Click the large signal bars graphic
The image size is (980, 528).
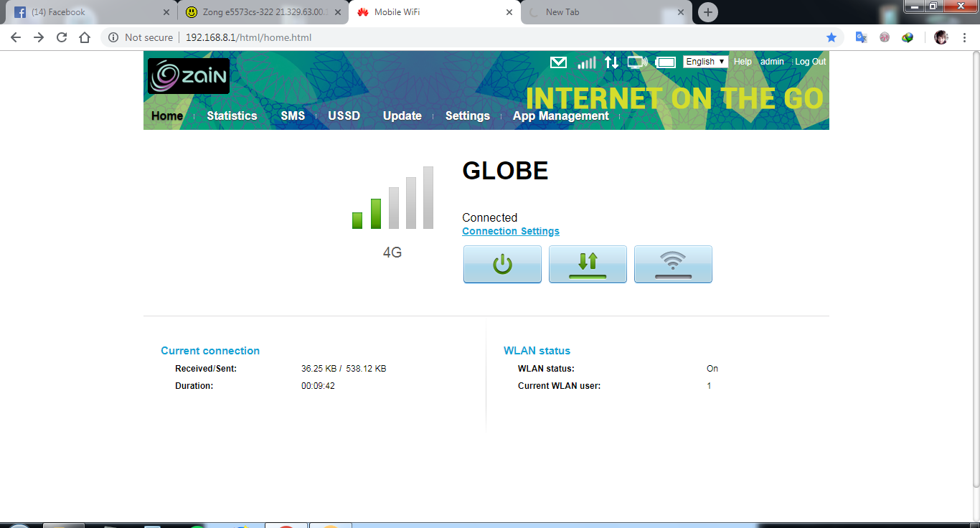tap(392, 198)
